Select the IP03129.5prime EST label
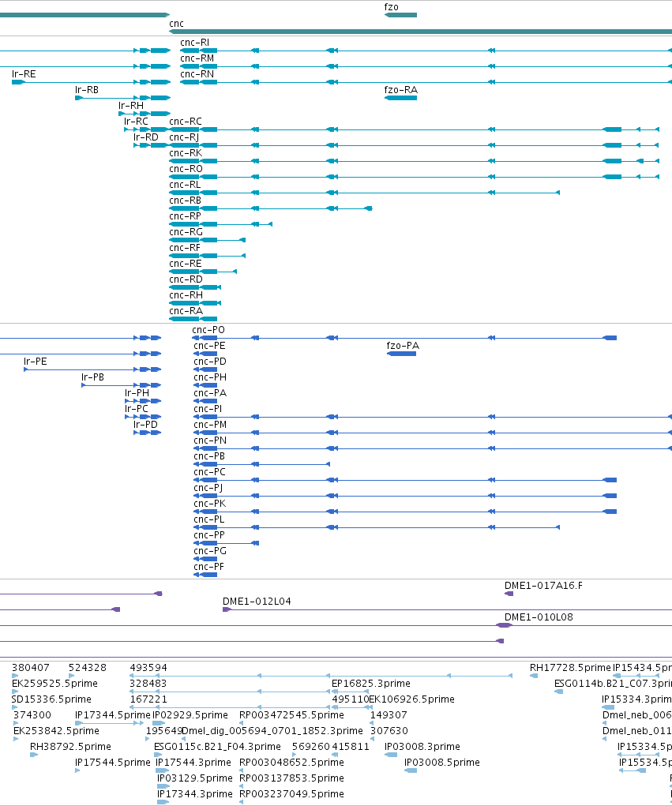This screenshot has height=806, width=672. point(195,778)
